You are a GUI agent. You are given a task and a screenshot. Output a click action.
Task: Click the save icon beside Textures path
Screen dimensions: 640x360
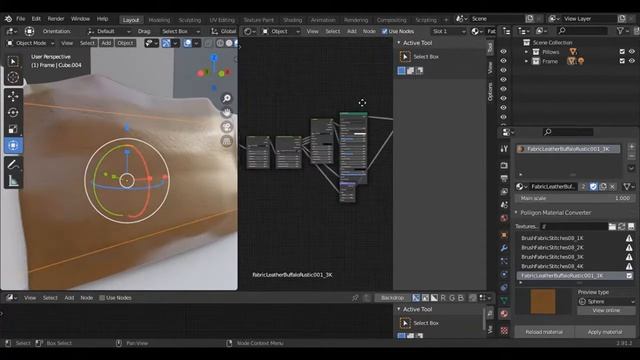[x=631, y=227]
